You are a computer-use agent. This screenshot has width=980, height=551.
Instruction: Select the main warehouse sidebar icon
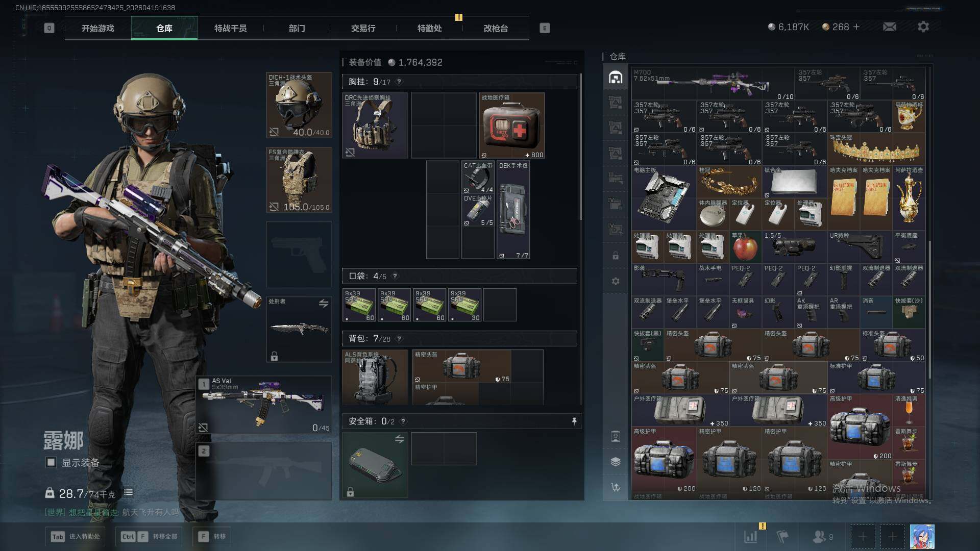click(616, 78)
